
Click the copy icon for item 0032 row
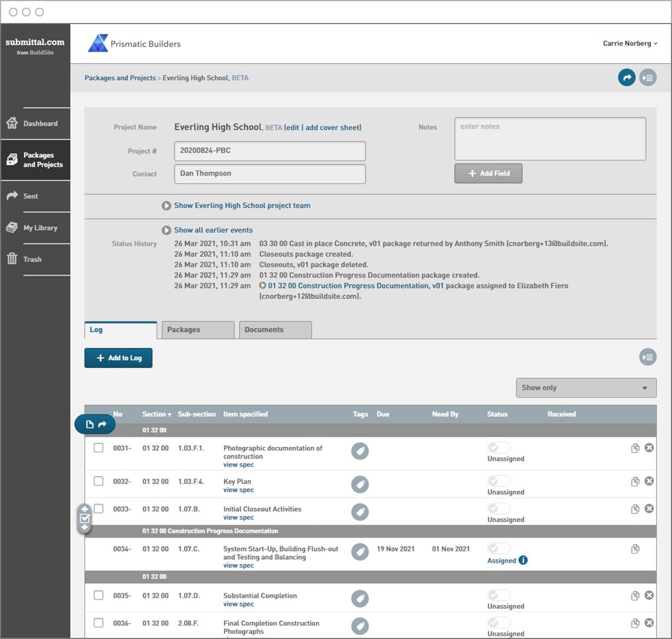click(635, 482)
